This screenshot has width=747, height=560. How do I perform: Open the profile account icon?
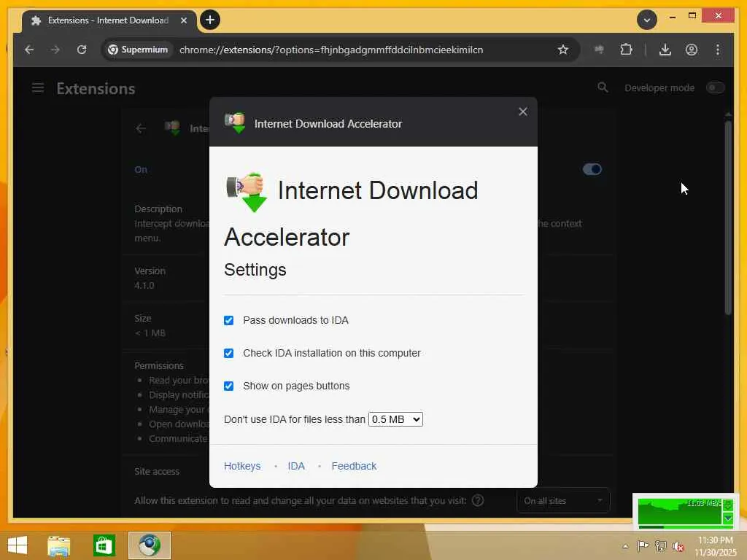pyautogui.click(x=692, y=50)
